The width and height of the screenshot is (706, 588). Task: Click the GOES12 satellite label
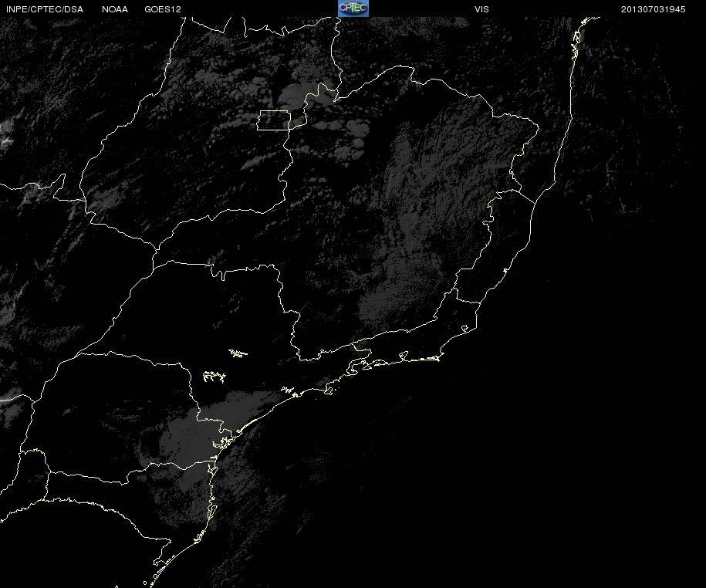[x=163, y=9]
